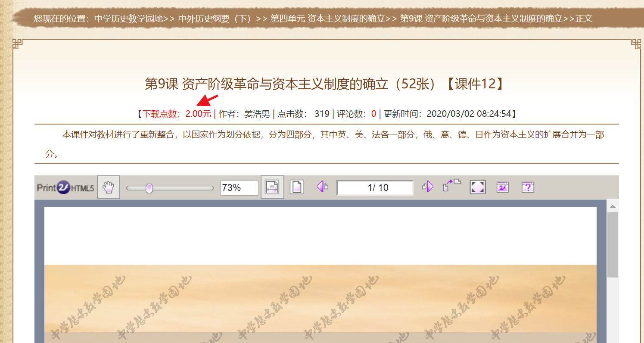The image size is (644, 343).
Task: Open the viewer help icon
Action: pyautogui.click(x=528, y=187)
